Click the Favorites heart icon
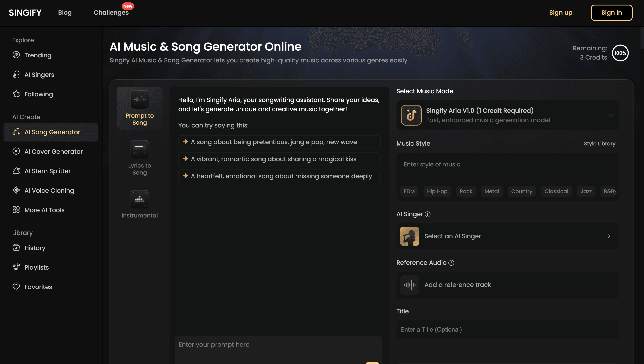The image size is (644, 364). pos(16,286)
